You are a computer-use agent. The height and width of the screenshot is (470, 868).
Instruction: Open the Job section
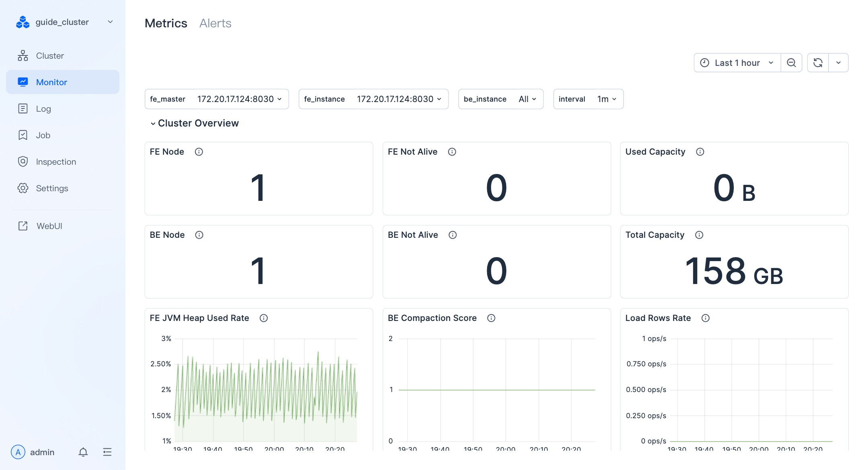[x=63, y=135]
